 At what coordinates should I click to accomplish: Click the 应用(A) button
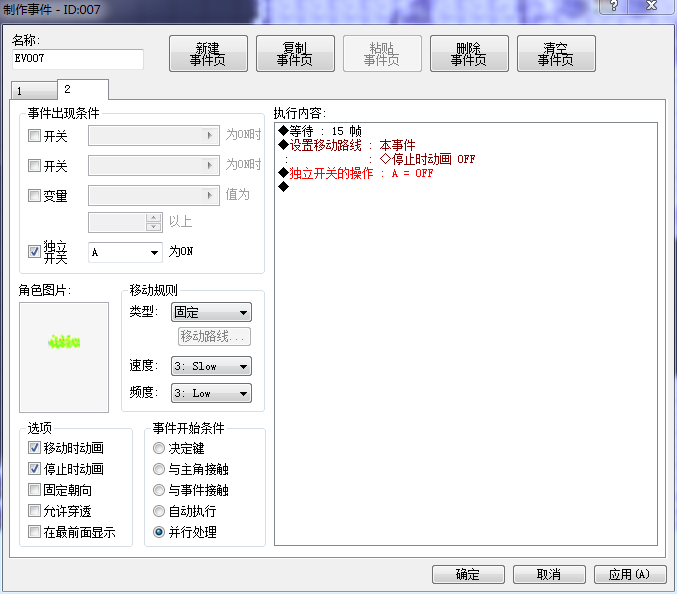pos(630,575)
